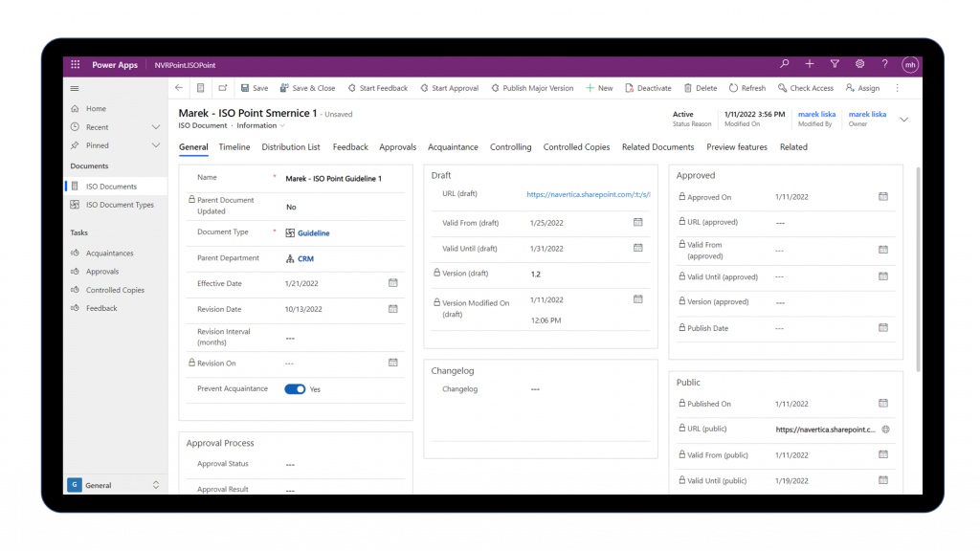
Task: Click Start Approval command
Action: click(450, 88)
